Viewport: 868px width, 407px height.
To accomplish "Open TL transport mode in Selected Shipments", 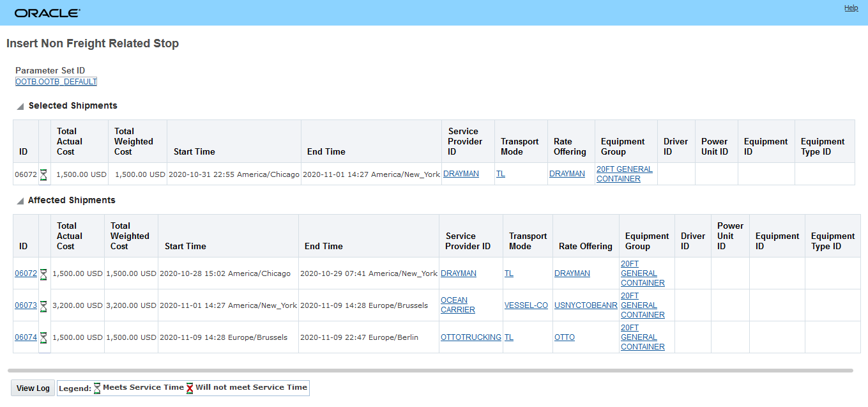I will tap(501, 174).
